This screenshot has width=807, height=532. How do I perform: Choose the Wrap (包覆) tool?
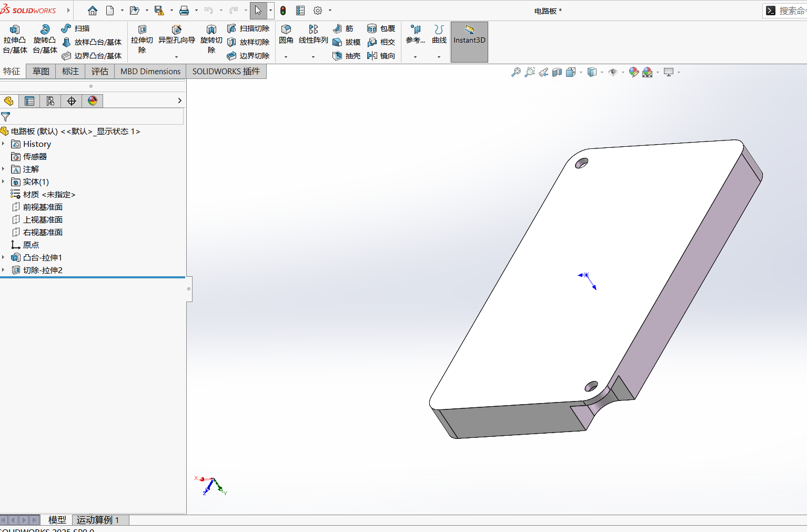click(381, 28)
